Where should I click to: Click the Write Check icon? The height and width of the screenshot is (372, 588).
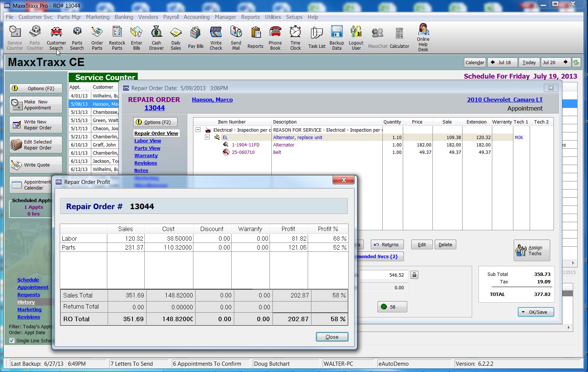(216, 37)
